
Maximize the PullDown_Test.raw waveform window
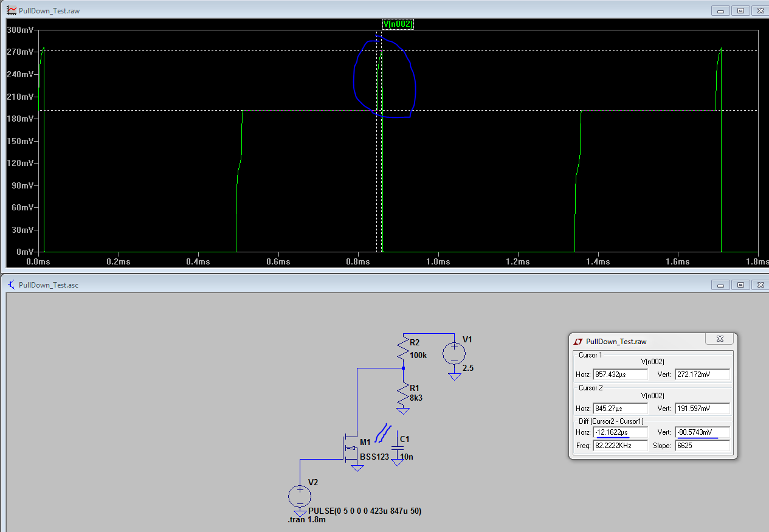pyautogui.click(x=740, y=10)
